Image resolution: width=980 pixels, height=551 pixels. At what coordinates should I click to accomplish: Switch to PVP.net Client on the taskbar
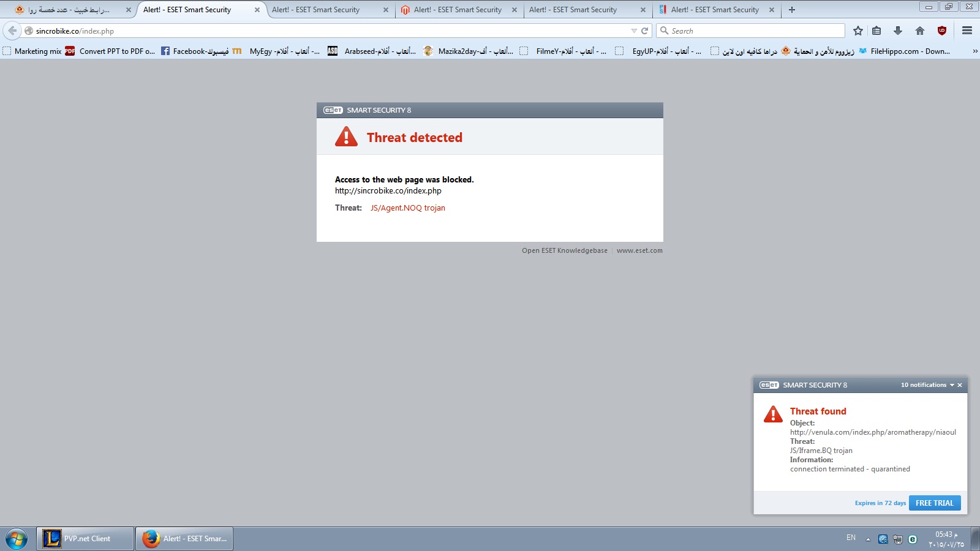[85, 539]
